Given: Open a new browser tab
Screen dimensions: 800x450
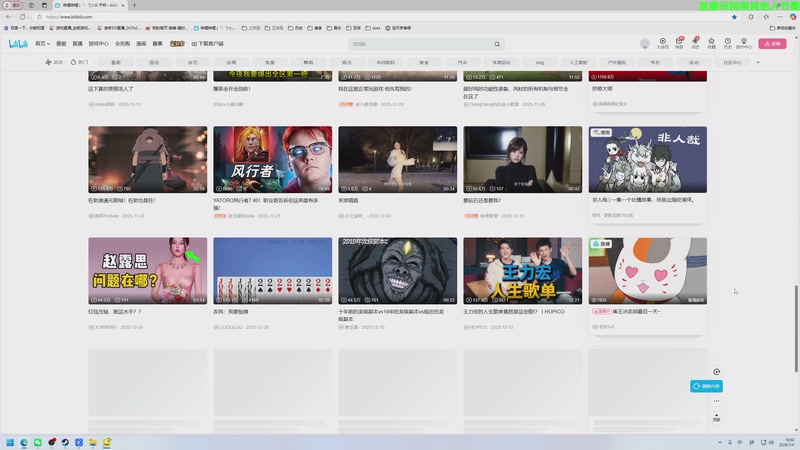Looking at the screenshot, I should 134,5.
